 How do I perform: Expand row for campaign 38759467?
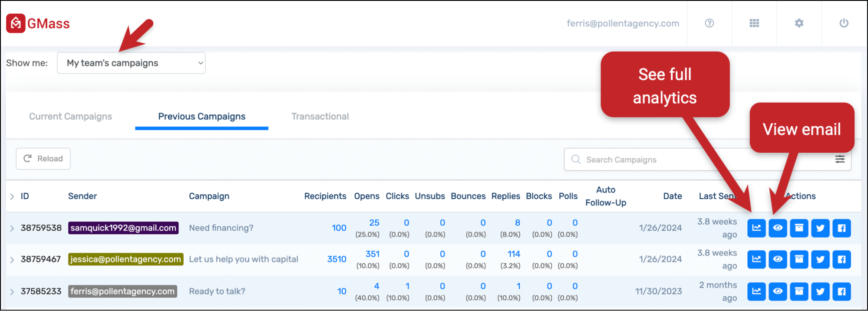[12, 259]
